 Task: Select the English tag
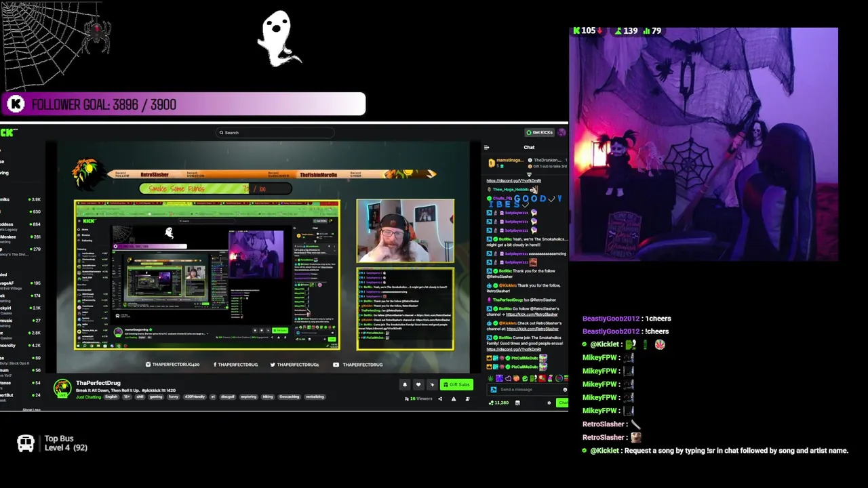pos(111,397)
